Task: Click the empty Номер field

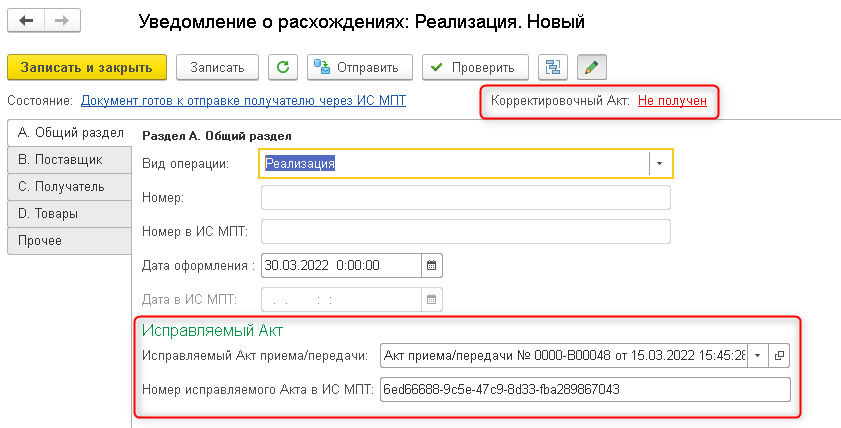Action: tap(466, 198)
